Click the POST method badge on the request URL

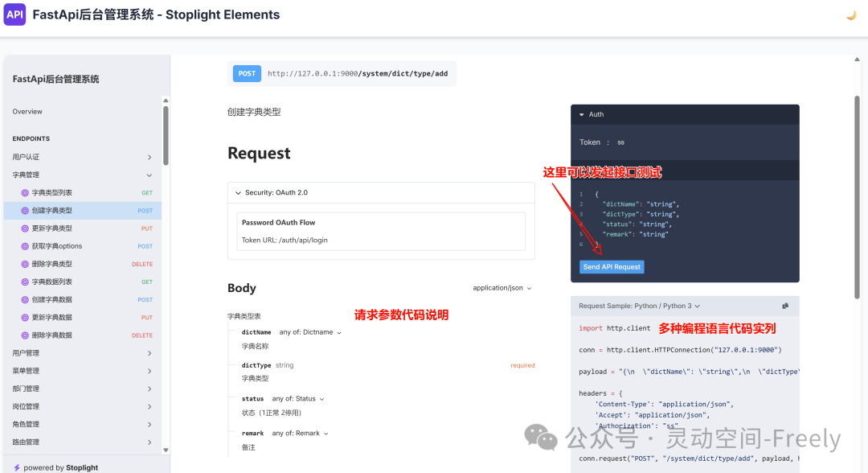[x=247, y=73]
